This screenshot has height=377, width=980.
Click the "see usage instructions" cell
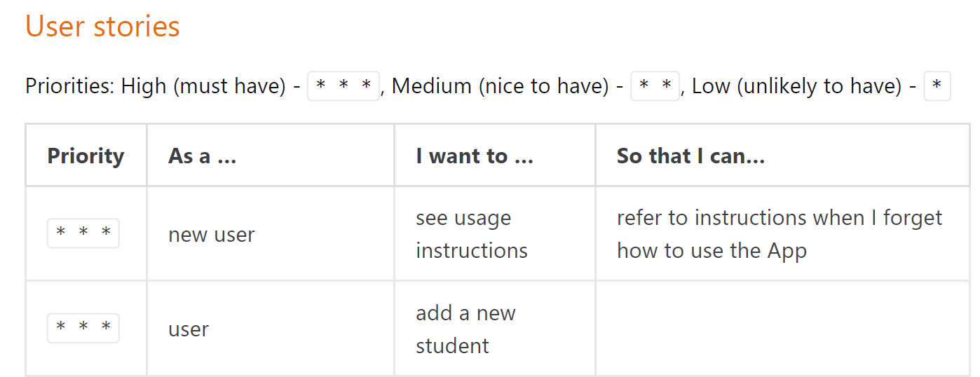click(x=471, y=234)
